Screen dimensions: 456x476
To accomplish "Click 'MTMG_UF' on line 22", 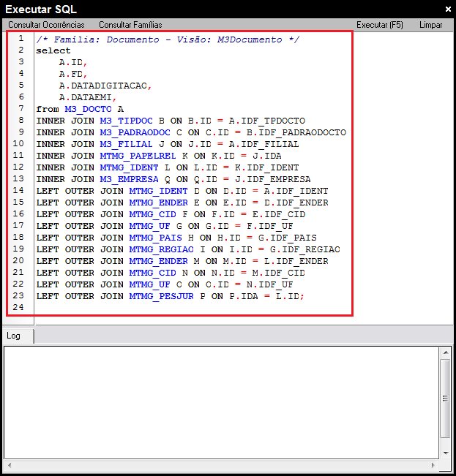I will coord(150,284).
